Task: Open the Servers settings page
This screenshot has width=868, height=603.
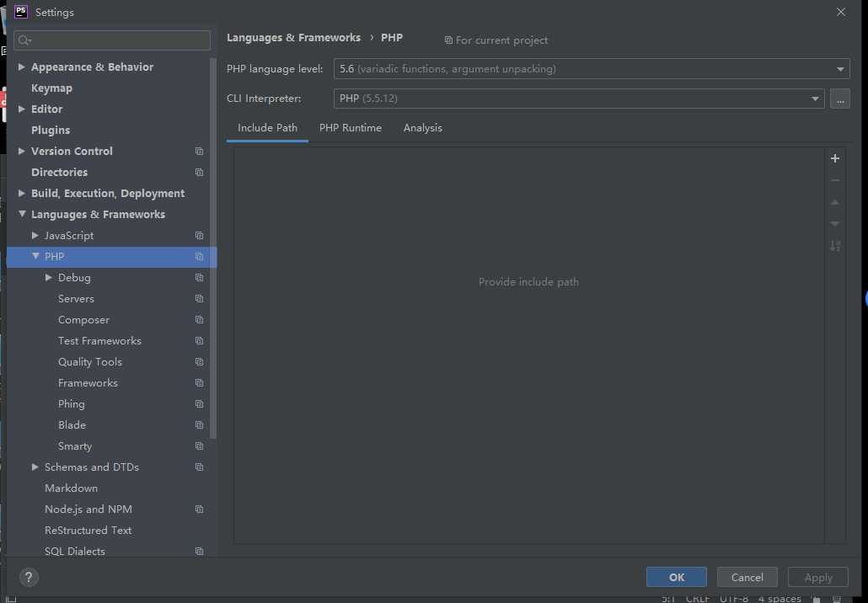Action: [x=77, y=299]
